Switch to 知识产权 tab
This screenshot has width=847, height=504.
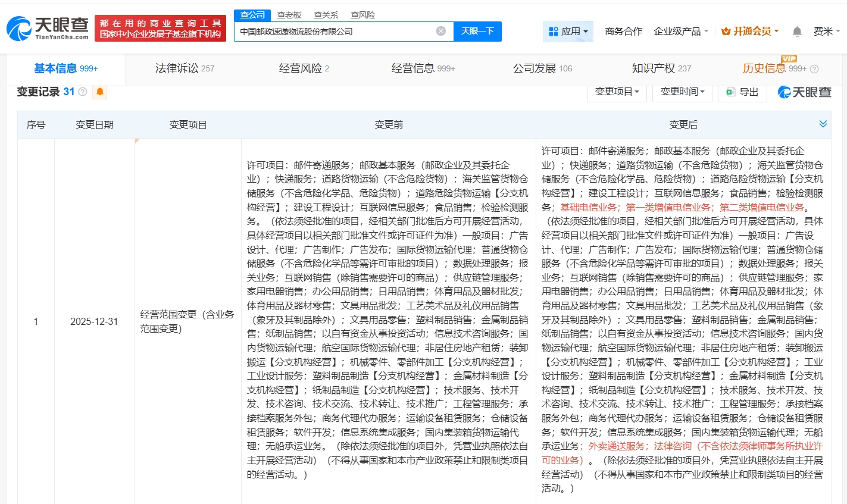661,68
